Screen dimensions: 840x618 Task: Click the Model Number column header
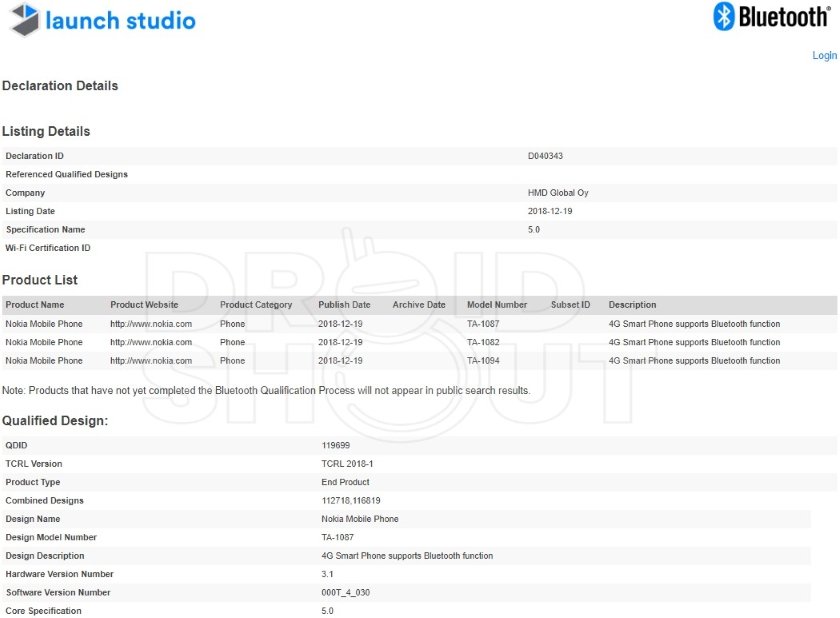[x=497, y=305]
